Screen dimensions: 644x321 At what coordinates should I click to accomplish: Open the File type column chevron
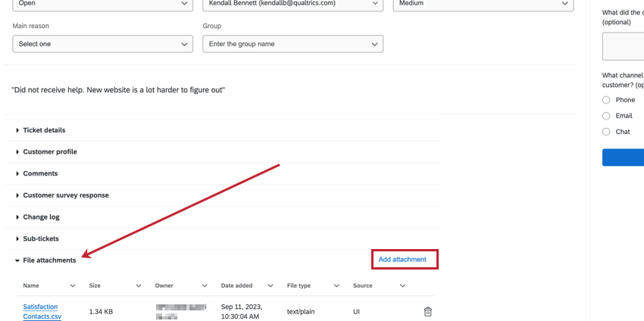pyautogui.click(x=336, y=285)
